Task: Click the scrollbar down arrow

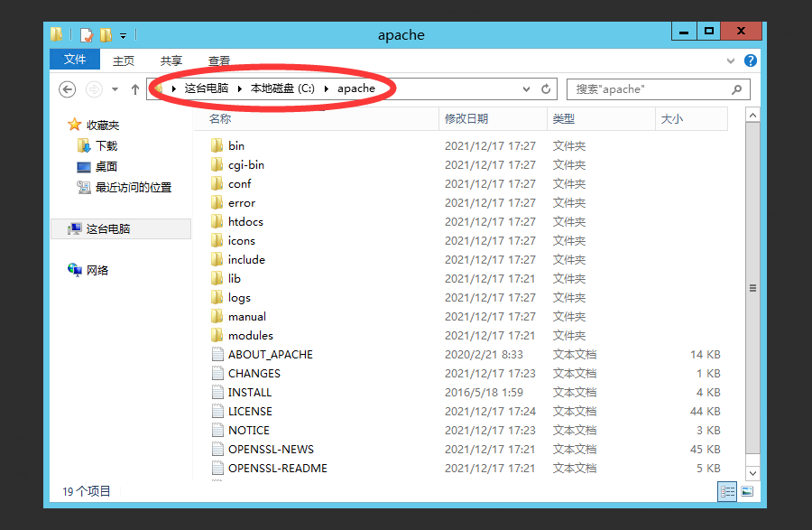Action: [x=753, y=473]
